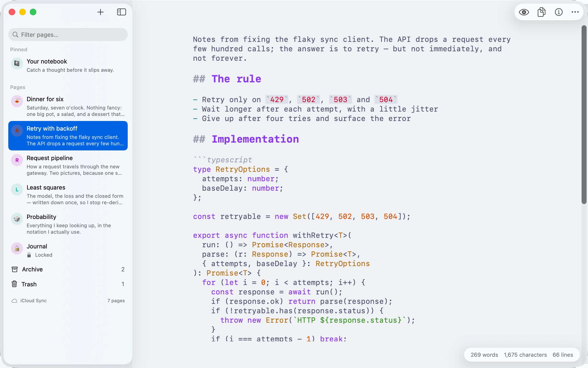Open the Probability page

pyautogui.click(x=68, y=224)
